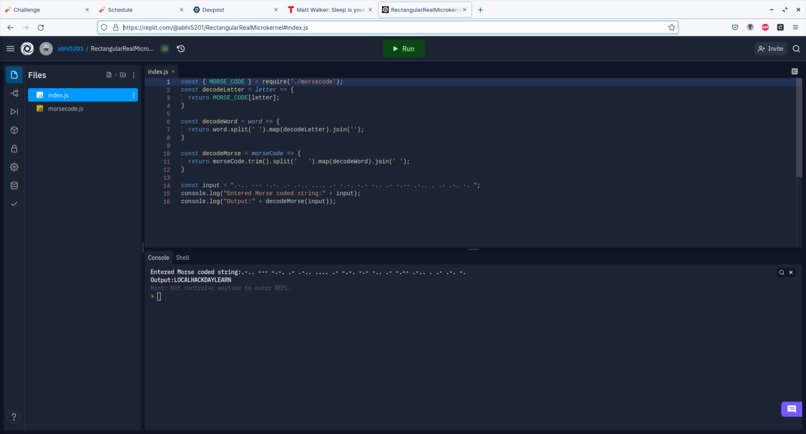This screenshot has height=434, width=806.
Task: Search within the console output
Action: coord(781,273)
